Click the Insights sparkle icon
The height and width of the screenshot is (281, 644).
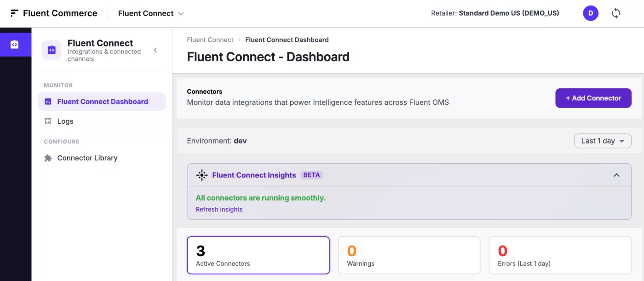click(x=201, y=175)
